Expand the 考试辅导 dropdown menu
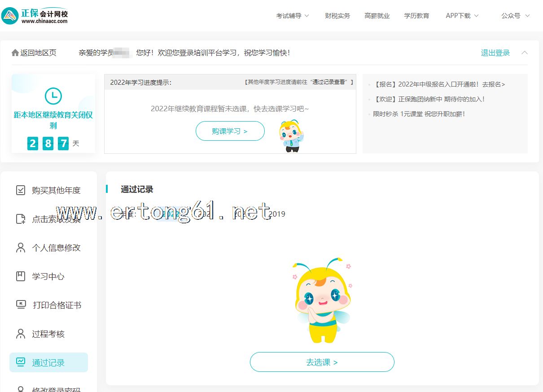This screenshot has width=543, height=392. pos(293,16)
